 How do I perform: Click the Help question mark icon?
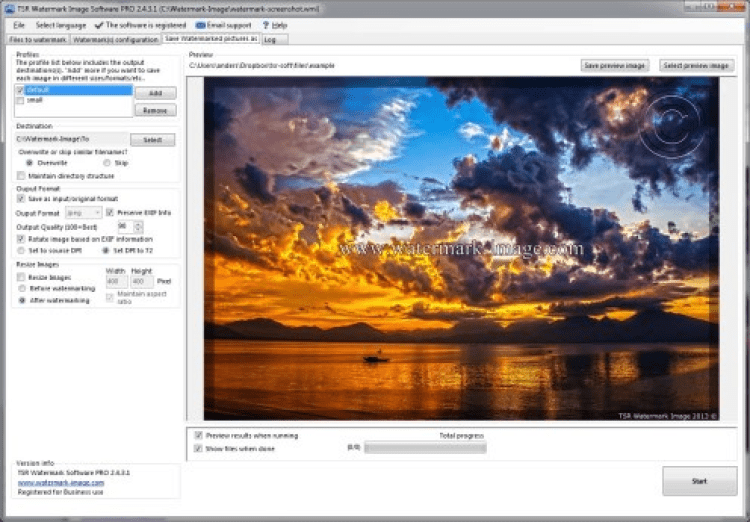pos(266,24)
